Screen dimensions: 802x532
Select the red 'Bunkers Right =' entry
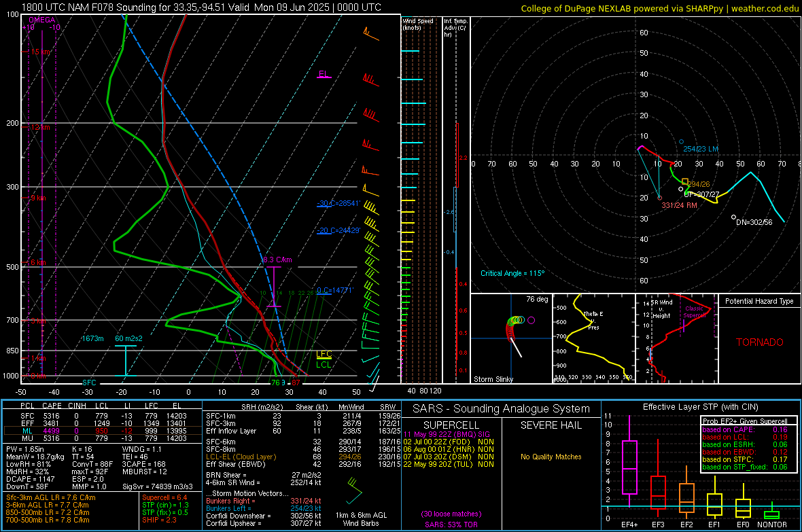[x=264, y=501]
